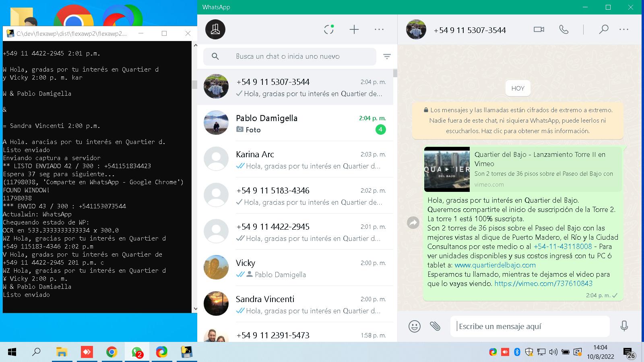This screenshot has height=362, width=644.
Task: Open conversation three-dots menu
Action: 624,29
